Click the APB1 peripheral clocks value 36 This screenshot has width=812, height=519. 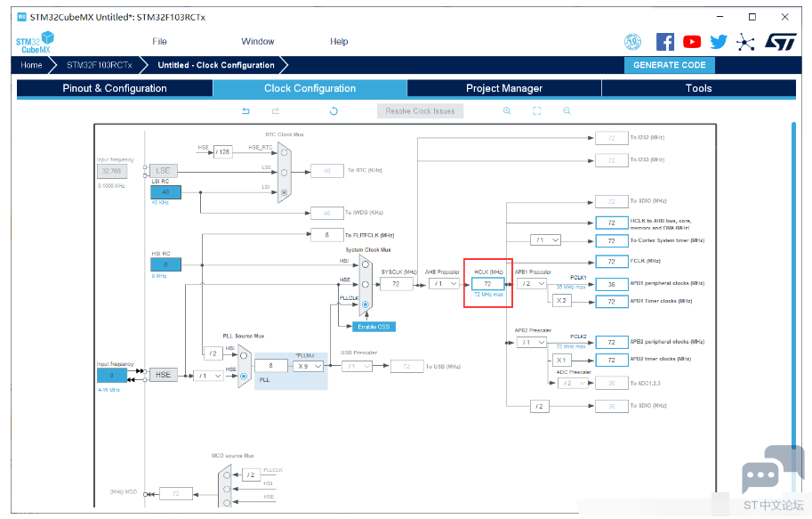[x=612, y=284]
